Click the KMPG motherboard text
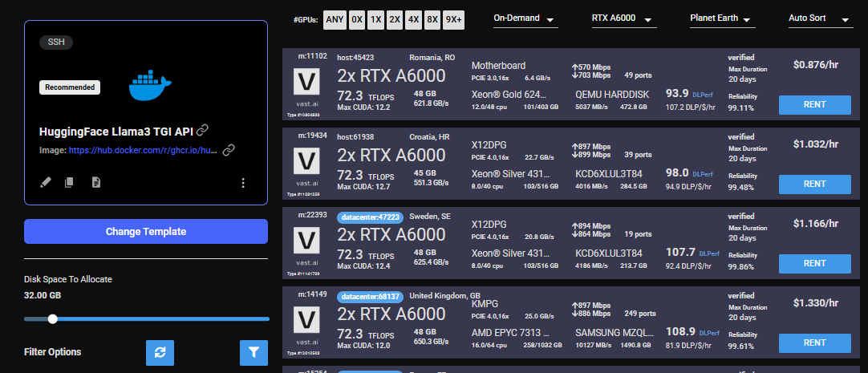Image resolution: width=868 pixels, height=373 pixels. [485, 304]
